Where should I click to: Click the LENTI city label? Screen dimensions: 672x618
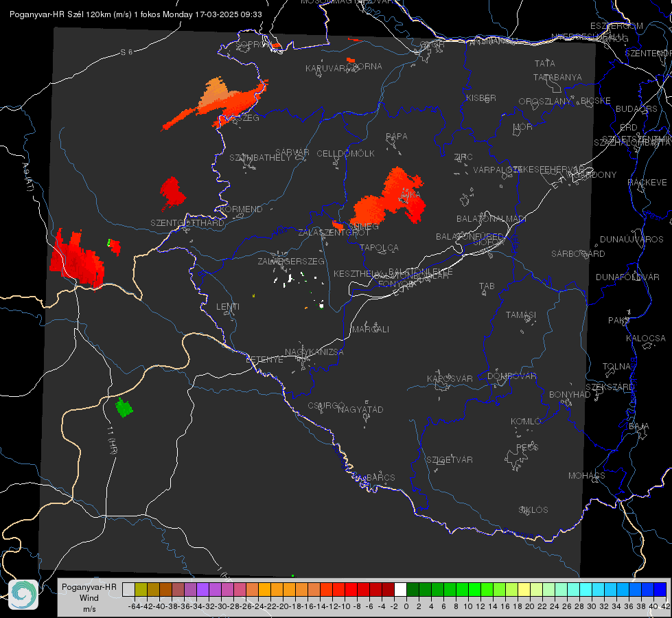click(x=228, y=307)
